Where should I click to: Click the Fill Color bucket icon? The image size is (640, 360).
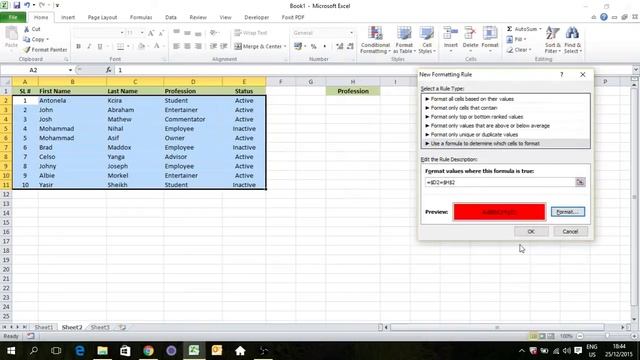(141, 47)
